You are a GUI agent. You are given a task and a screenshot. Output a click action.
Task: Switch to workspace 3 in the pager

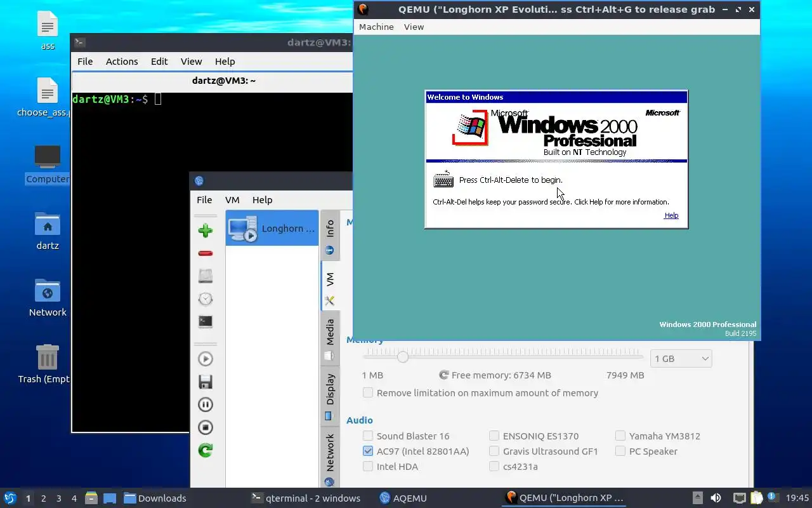58,498
